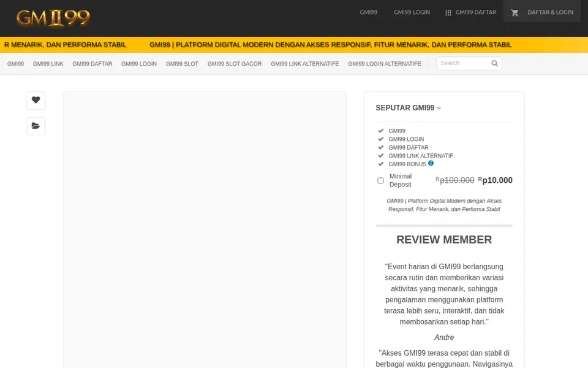Click the blue info icon near GMI99 BONUS
588x368 pixels.
(x=431, y=163)
